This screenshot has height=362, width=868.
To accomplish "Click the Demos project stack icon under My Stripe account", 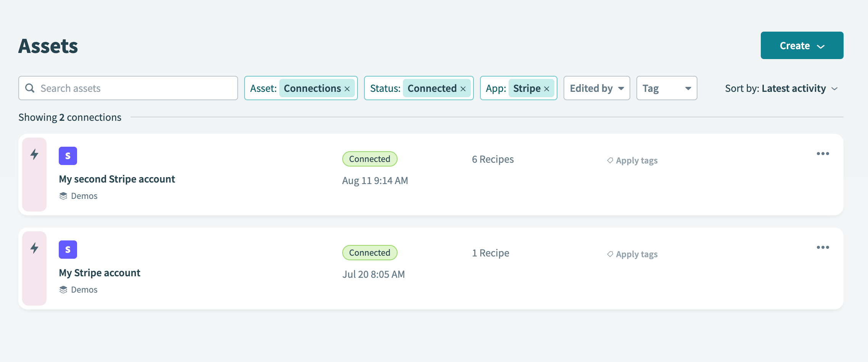I will click(x=64, y=289).
